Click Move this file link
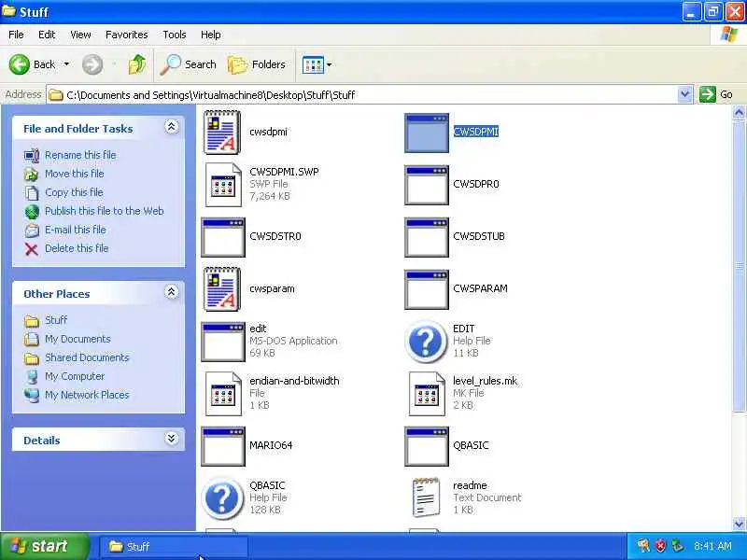 (x=75, y=174)
